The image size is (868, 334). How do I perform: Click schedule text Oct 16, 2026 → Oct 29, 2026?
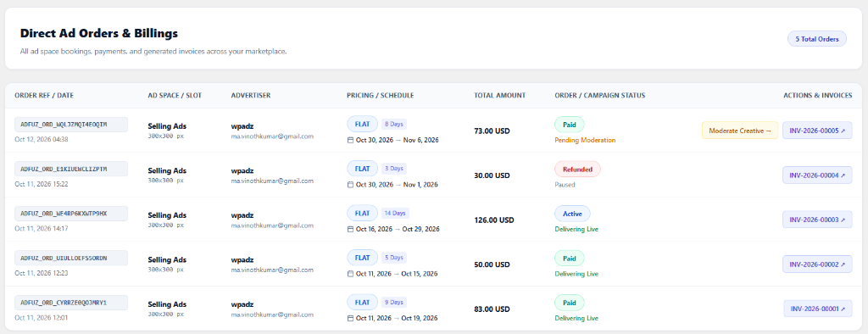tap(398, 229)
